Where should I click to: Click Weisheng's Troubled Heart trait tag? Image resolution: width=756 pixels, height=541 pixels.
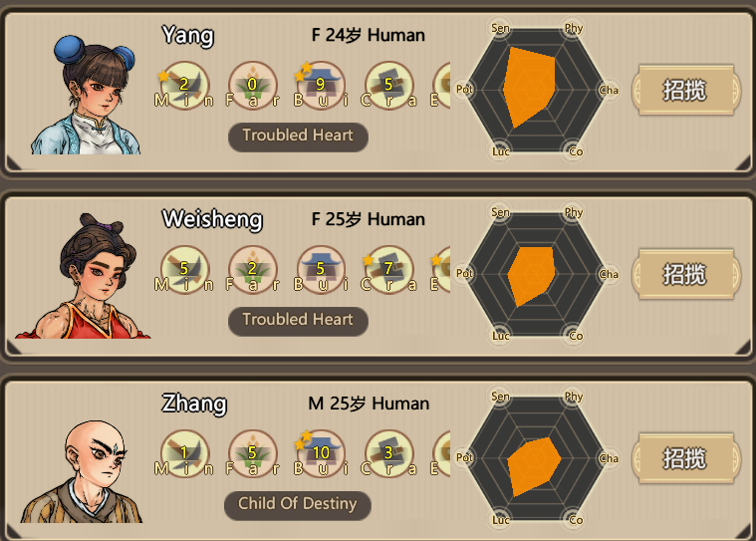(298, 321)
